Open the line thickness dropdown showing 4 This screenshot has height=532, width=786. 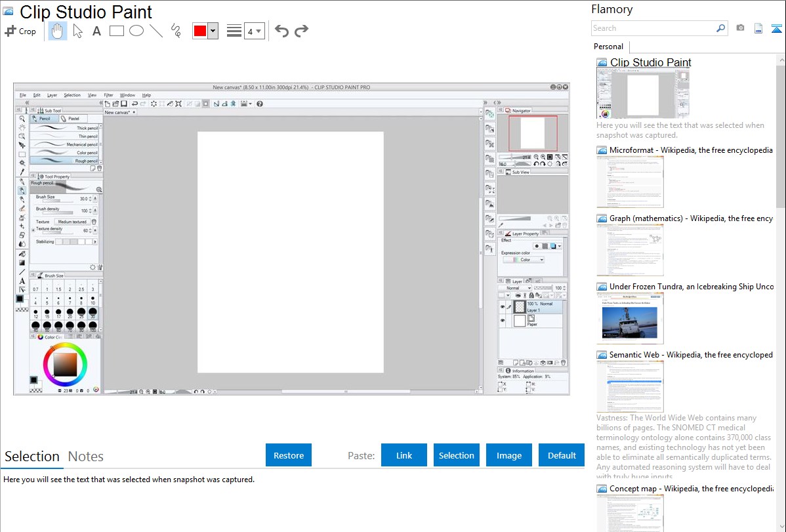pos(254,31)
